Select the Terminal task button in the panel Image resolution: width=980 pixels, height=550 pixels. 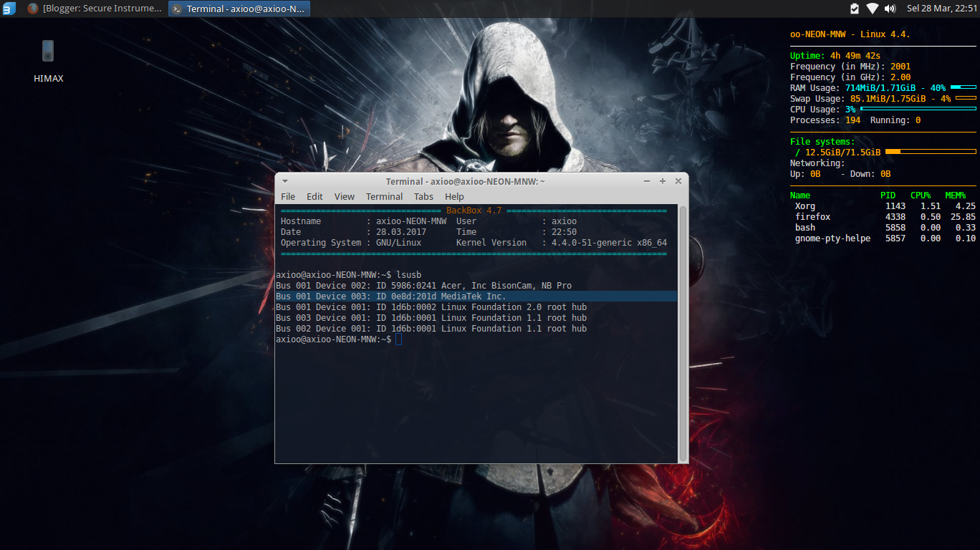[239, 9]
